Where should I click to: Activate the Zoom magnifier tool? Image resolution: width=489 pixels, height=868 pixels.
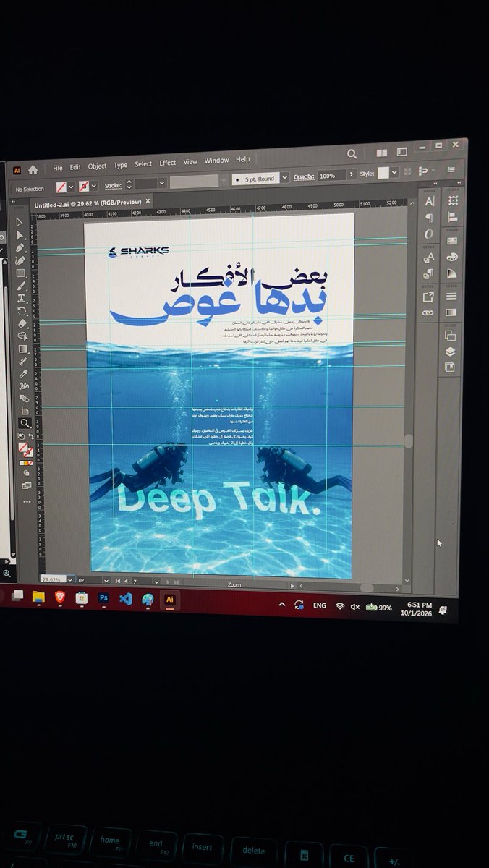[x=25, y=423]
